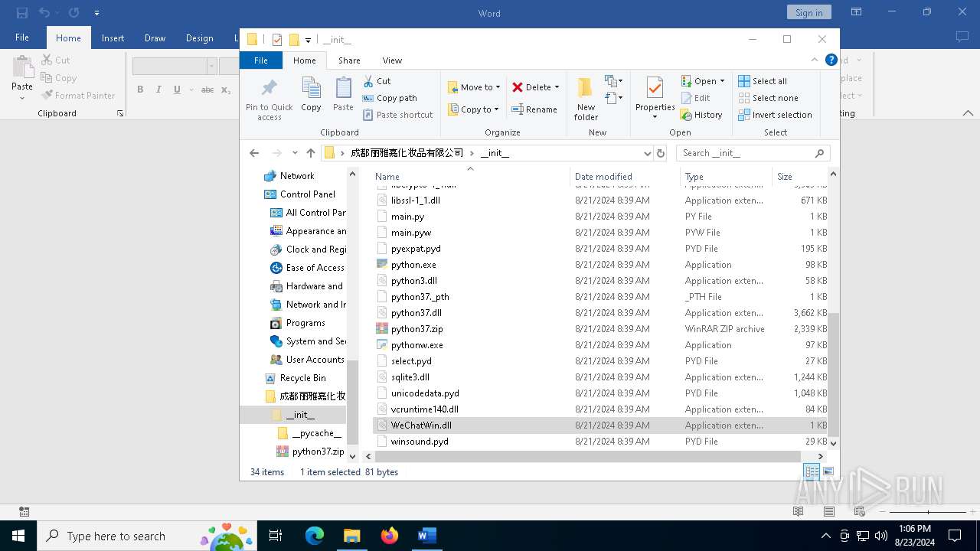980x551 pixels.
Task: Open Explorer Help question mark icon
Action: tap(831, 60)
